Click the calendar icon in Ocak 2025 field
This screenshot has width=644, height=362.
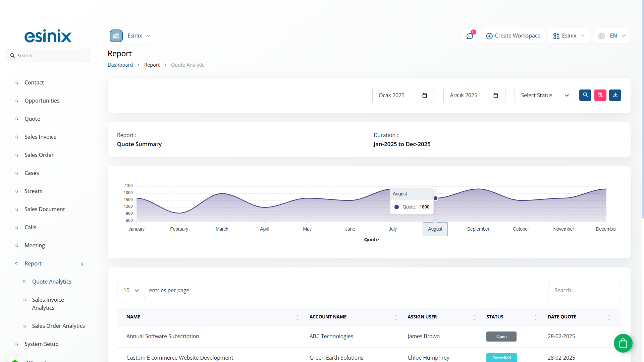[x=425, y=96]
